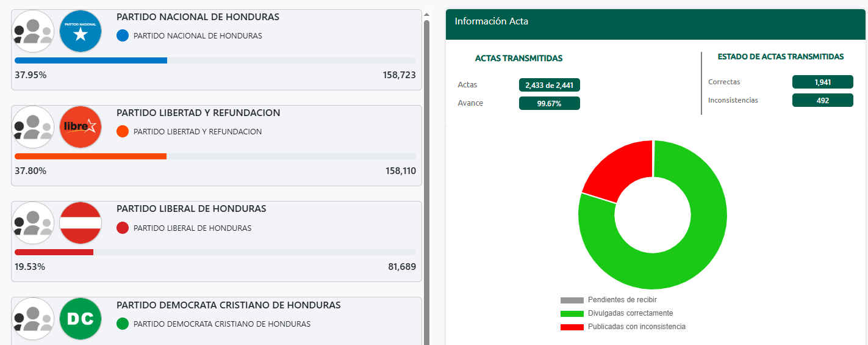
Task: Click the '1,941' correctas badge
Action: pyautogui.click(x=822, y=82)
